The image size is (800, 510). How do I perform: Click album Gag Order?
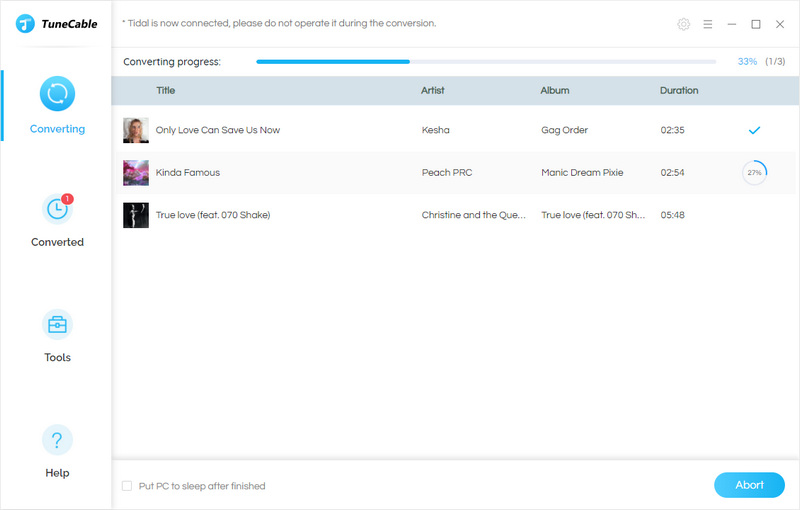[564, 130]
